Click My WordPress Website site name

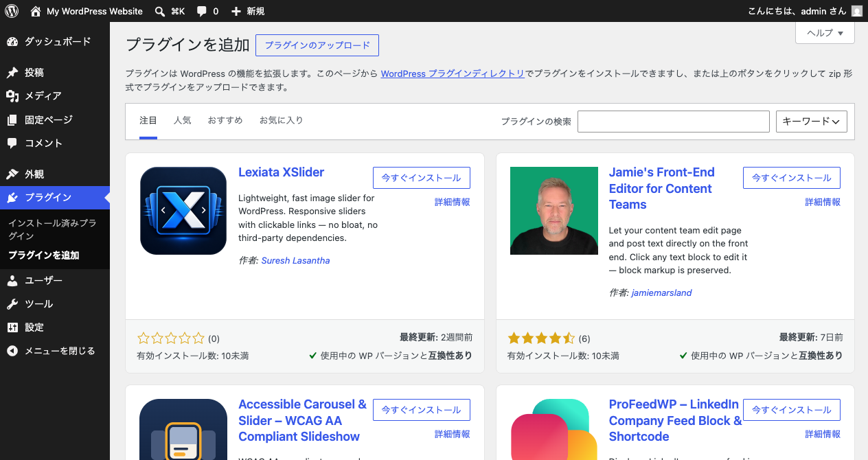pyautogui.click(x=95, y=11)
